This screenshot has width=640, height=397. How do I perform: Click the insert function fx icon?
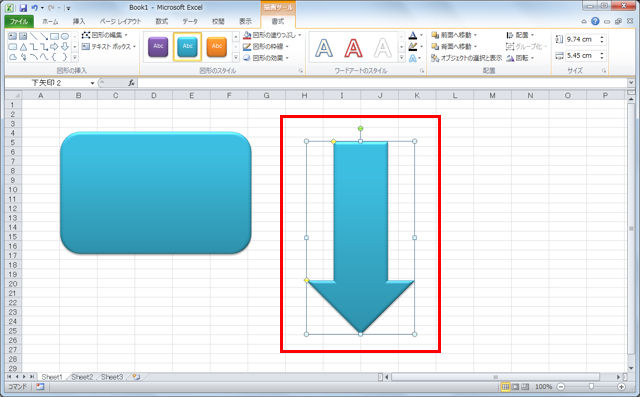pos(131,83)
